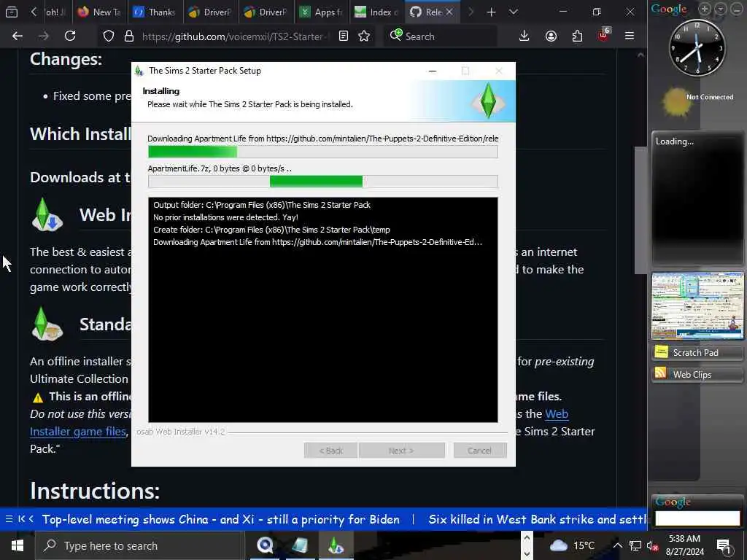Viewport: 747px width, 560px height.
Task: Click the Firefox Search box
Action: pyautogui.click(x=440, y=36)
